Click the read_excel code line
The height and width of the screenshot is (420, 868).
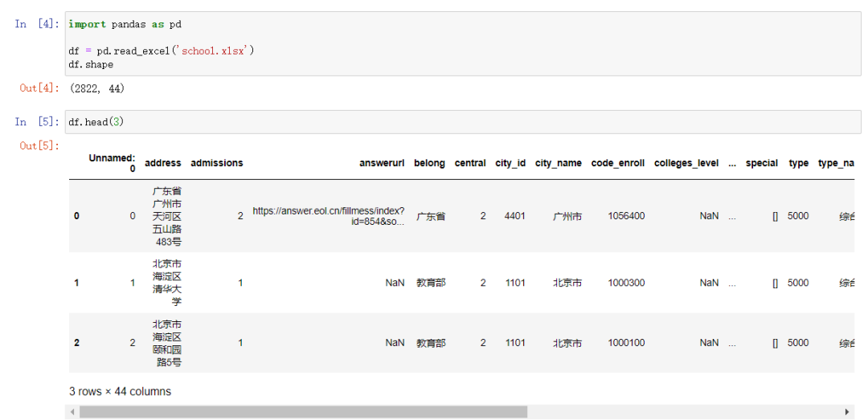pyautogui.click(x=162, y=51)
